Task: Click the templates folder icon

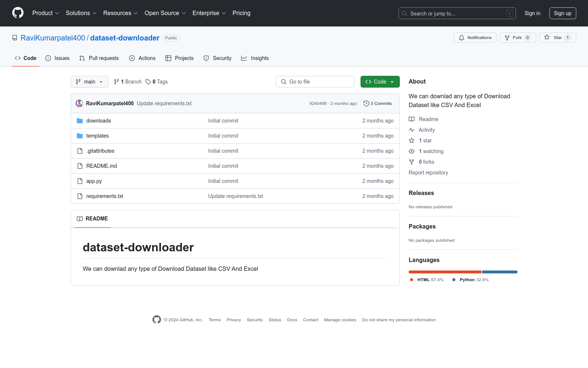Action: point(80,136)
